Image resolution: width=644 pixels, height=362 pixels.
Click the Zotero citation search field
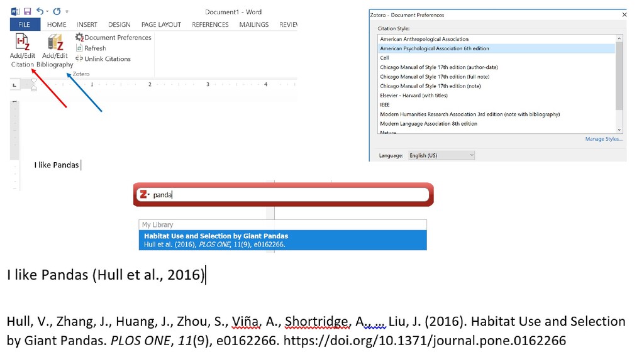[284, 195]
